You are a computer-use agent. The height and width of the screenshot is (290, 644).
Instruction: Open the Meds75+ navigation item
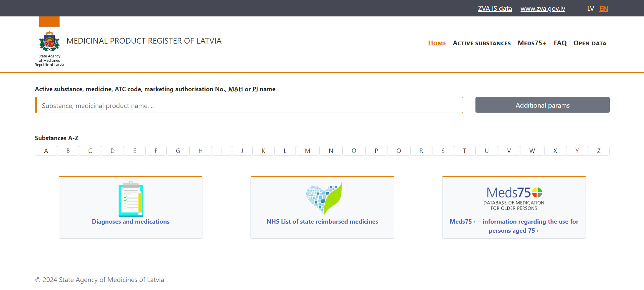[532, 43]
